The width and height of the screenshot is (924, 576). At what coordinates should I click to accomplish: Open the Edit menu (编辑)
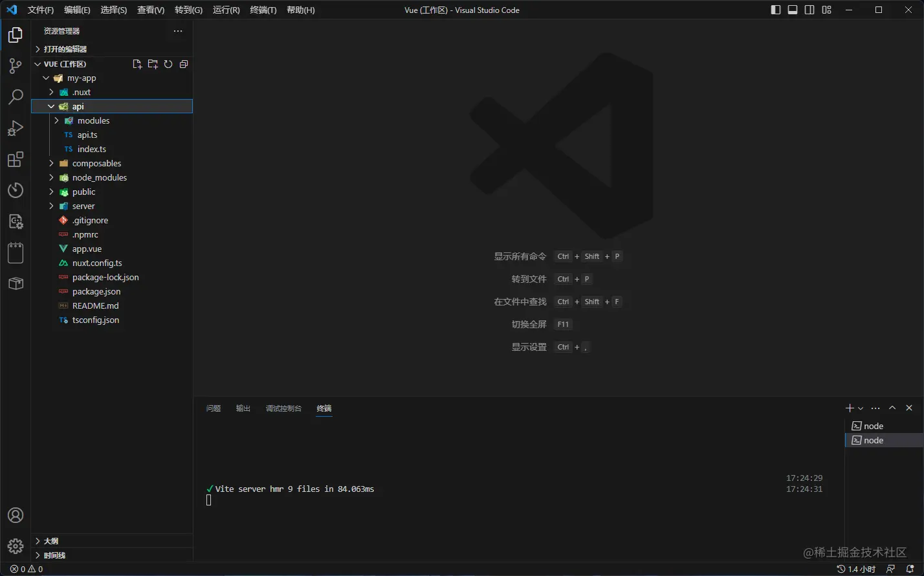click(x=77, y=10)
